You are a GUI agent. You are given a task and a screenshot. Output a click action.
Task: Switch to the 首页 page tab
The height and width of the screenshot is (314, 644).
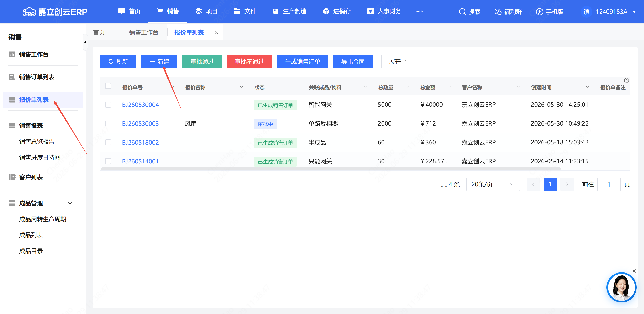pos(99,32)
